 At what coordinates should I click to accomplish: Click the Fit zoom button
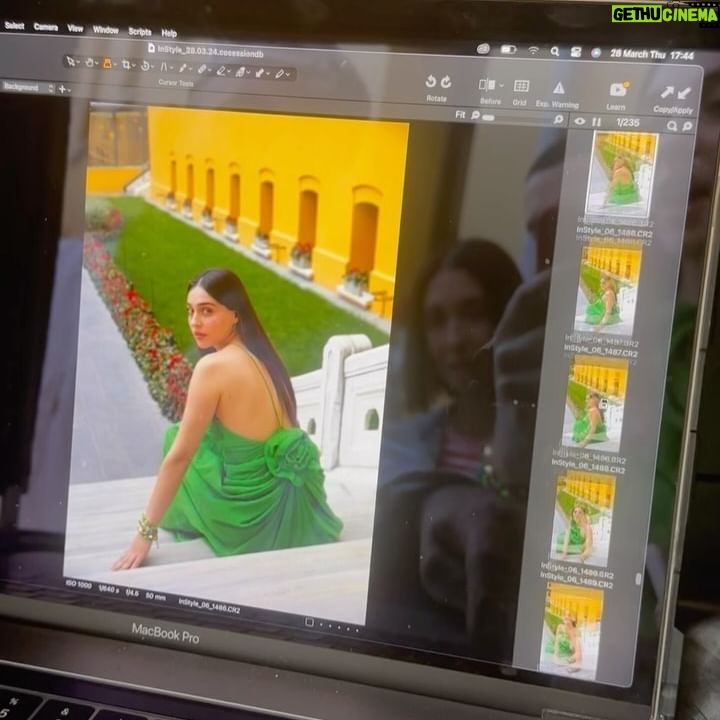pos(460,114)
